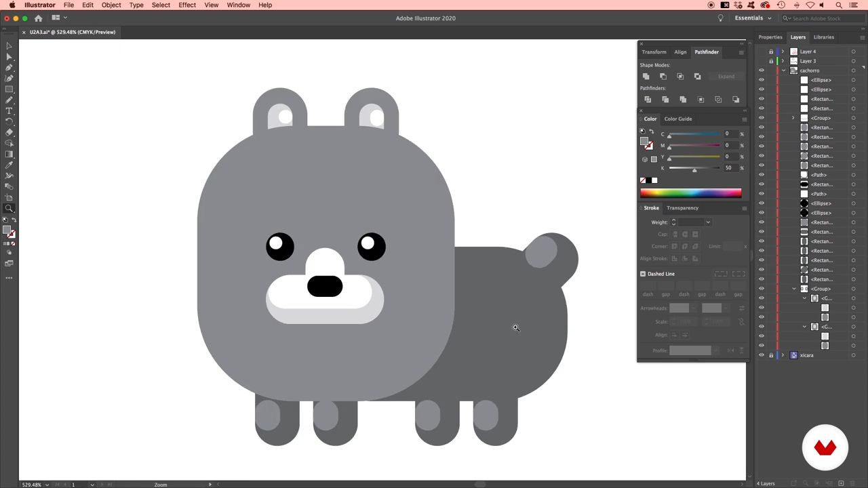This screenshot has width=868, height=488.
Task: Choose the Rectangle tool
Action: point(9,89)
